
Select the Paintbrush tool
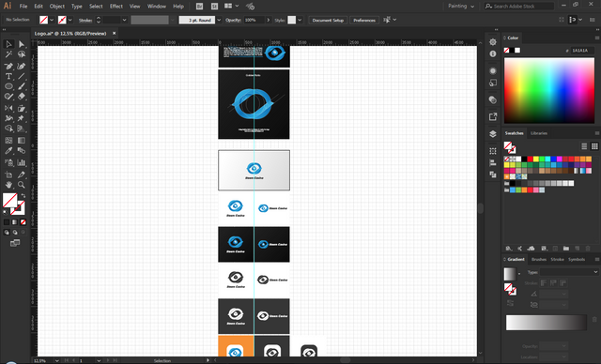click(x=21, y=86)
